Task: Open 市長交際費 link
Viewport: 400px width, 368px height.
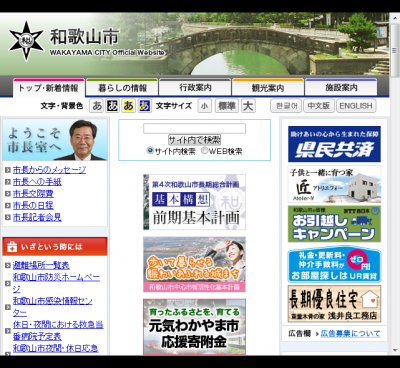Action: (x=33, y=194)
